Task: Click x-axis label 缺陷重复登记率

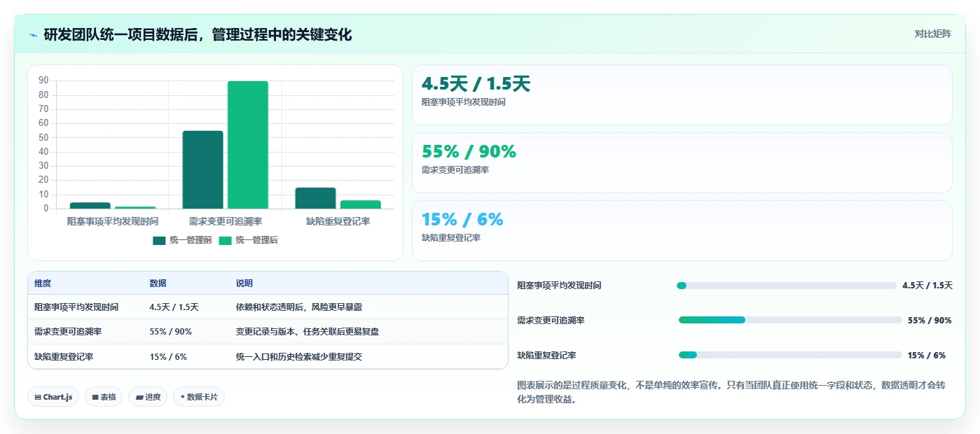Action: click(x=338, y=221)
